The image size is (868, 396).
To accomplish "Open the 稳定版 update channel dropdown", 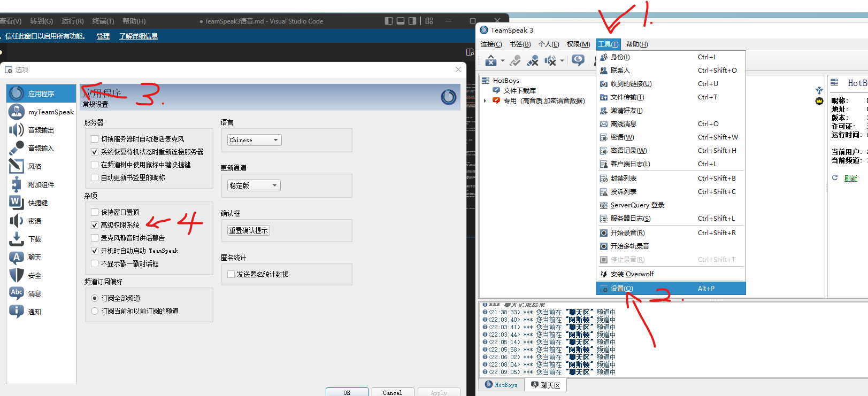I will (254, 185).
